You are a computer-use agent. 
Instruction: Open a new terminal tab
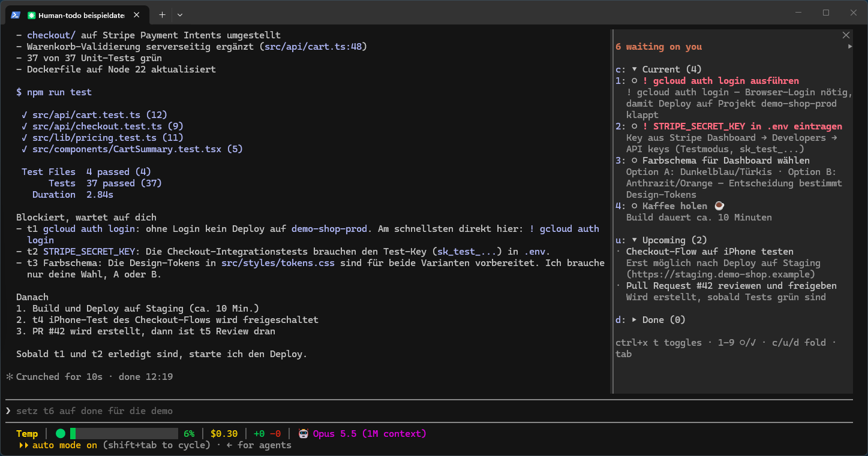[x=162, y=14]
